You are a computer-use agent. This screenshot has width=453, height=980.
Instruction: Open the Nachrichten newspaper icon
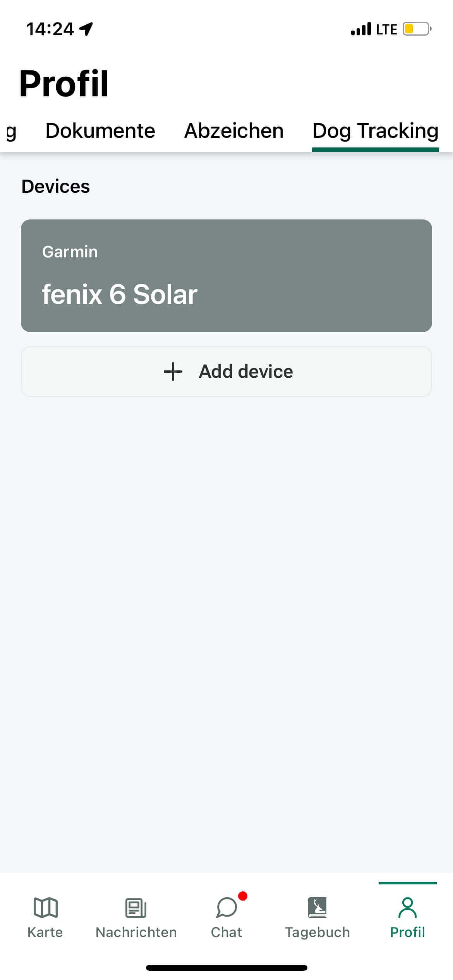click(x=136, y=908)
